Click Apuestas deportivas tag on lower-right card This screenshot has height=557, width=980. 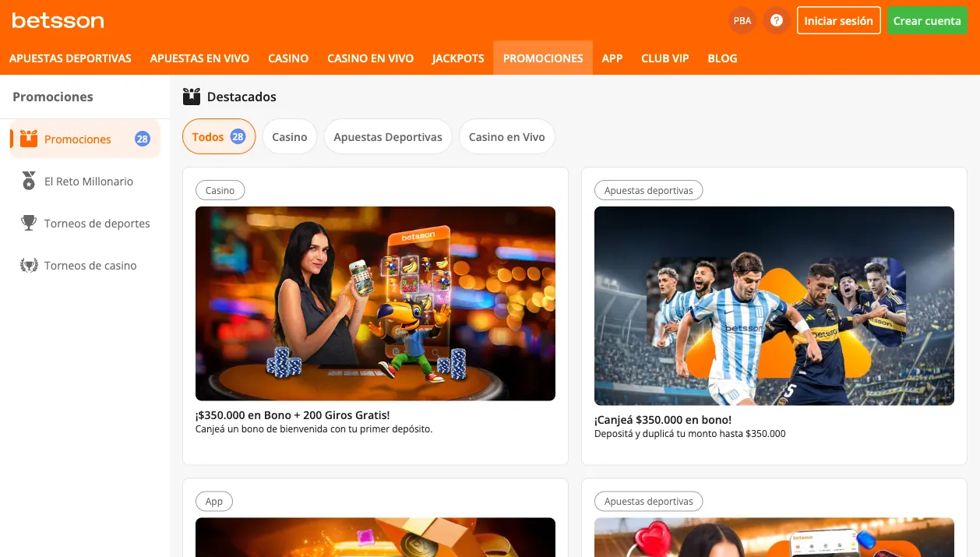(x=648, y=501)
